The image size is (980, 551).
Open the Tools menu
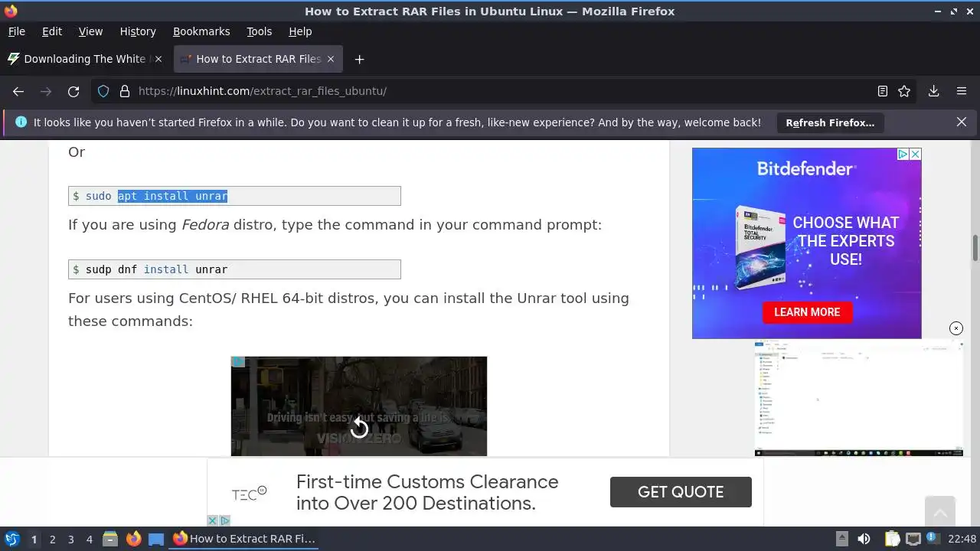(260, 31)
